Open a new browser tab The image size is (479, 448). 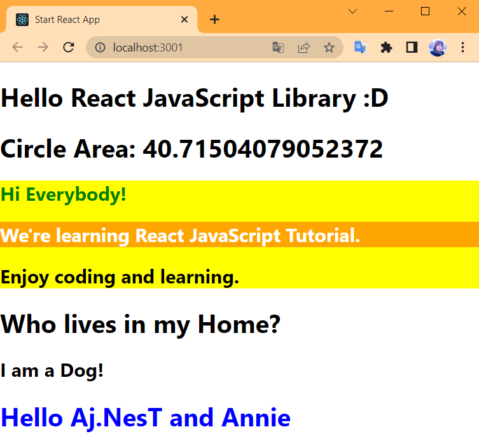(215, 20)
